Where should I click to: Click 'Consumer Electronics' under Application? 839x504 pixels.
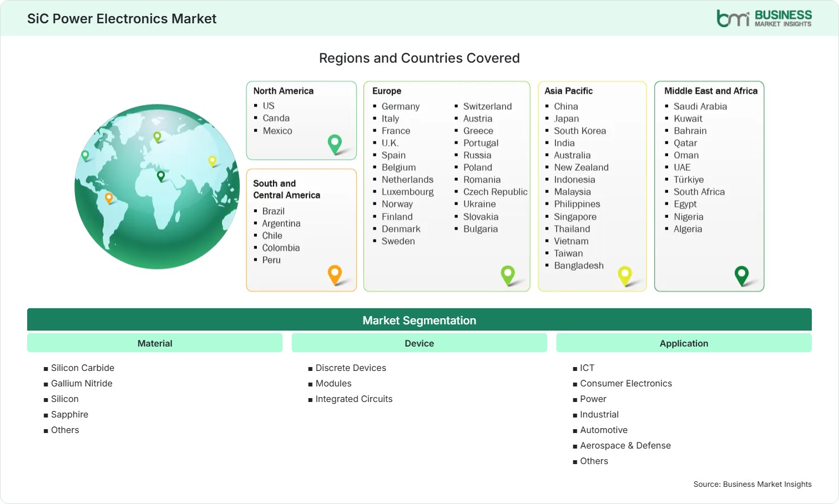coord(626,383)
